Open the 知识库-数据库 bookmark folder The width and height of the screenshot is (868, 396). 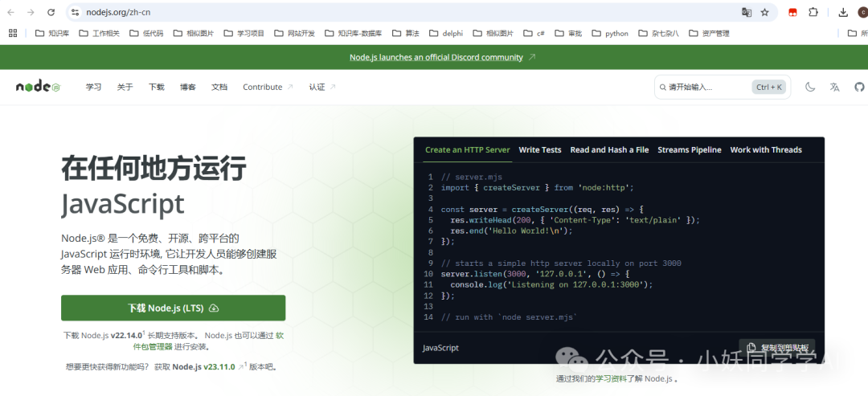(353, 33)
